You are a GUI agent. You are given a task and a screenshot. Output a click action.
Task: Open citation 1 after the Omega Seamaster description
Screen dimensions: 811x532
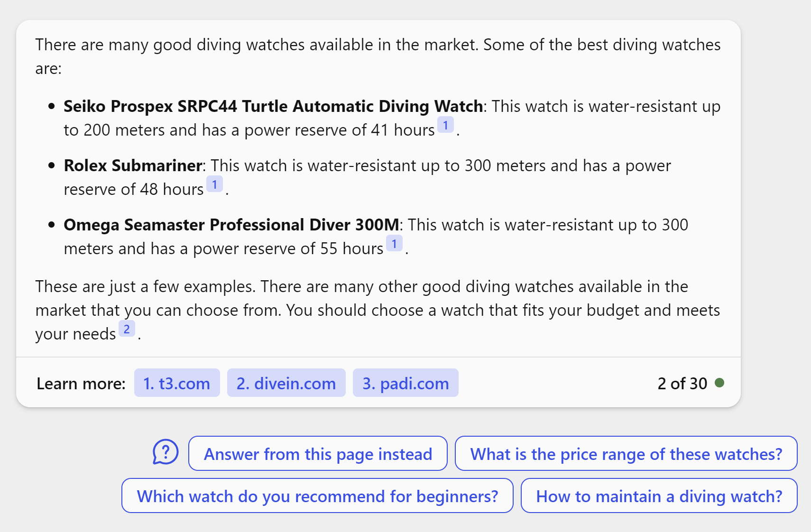pos(395,244)
